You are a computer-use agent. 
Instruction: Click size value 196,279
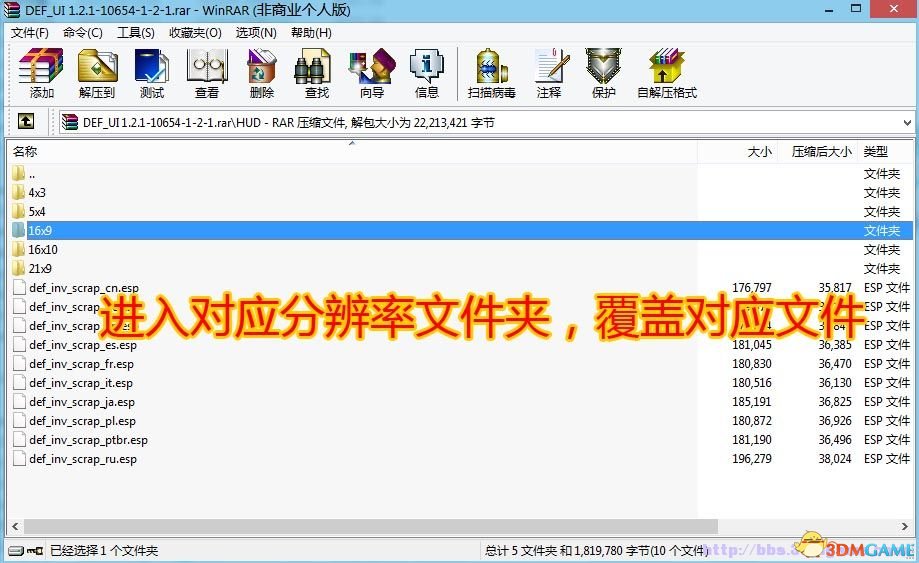tap(751, 459)
